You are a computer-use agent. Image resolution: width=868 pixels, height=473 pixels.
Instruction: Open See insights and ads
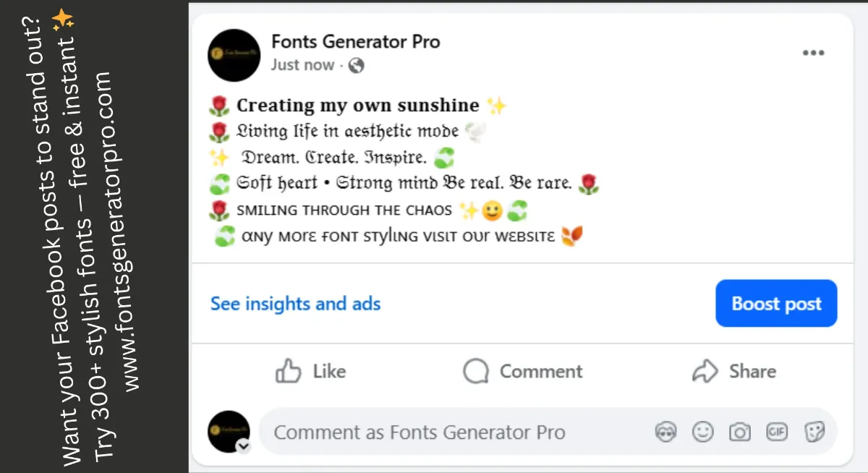[295, 304]
